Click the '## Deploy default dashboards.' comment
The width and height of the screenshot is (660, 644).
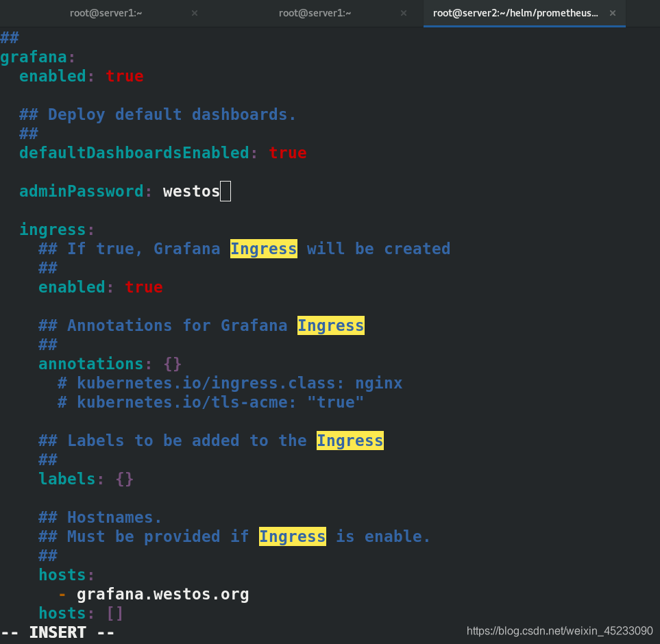coord(158,114)
